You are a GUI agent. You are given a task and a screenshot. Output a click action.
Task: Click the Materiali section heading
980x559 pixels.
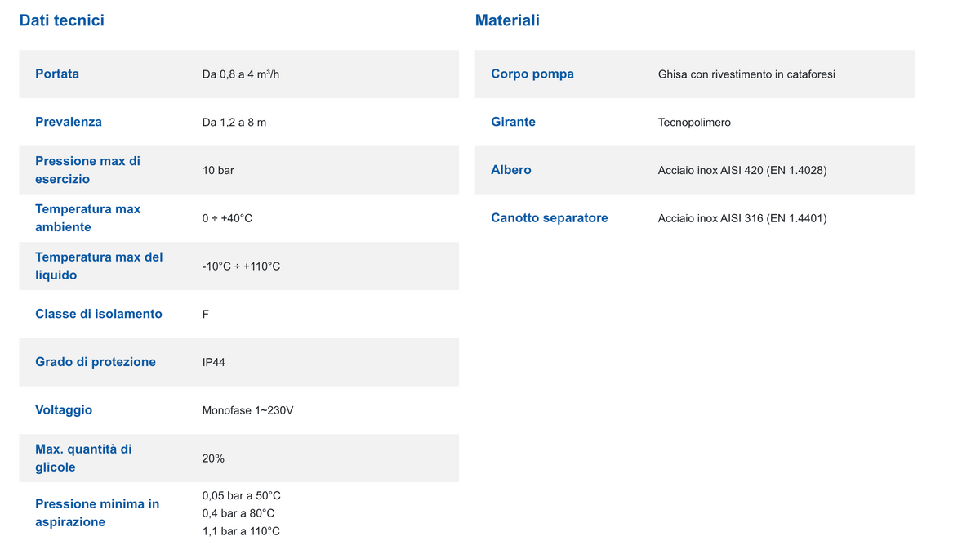click(507, 20)
